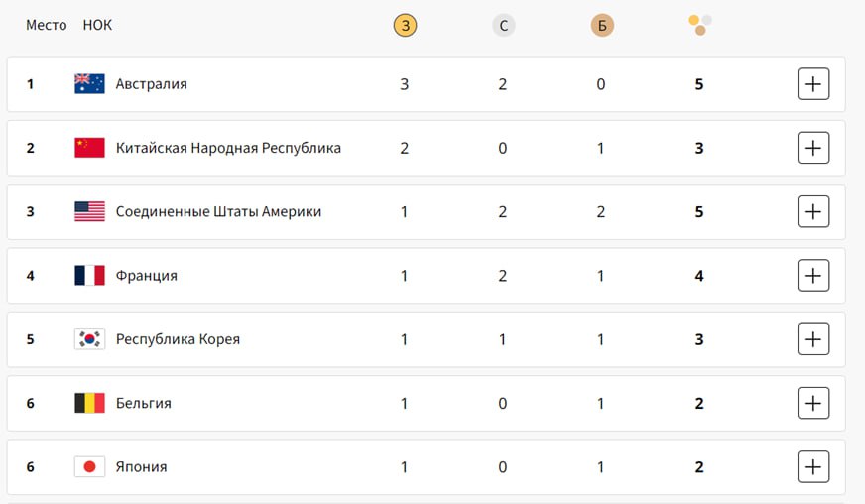
Task: Click the НОК column header
Action: click(97, 25)
